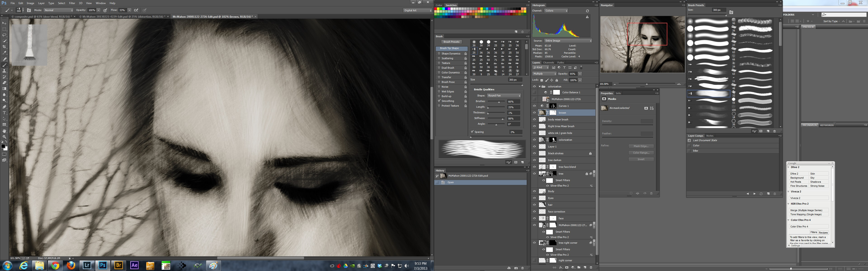This screenshot has height=271, width=868.
Task: Uncheck the bristle Spacing checkbox
Action: 472,132
